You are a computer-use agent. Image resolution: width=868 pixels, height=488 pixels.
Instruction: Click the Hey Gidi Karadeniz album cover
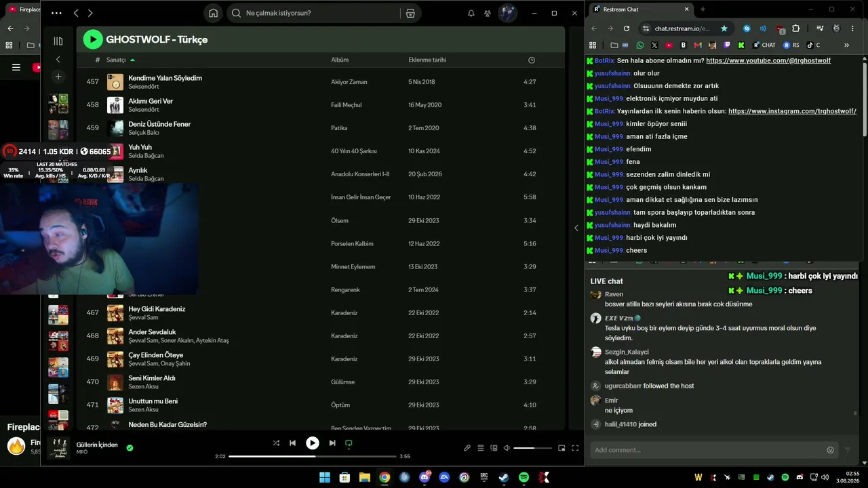tap(115, 312)
